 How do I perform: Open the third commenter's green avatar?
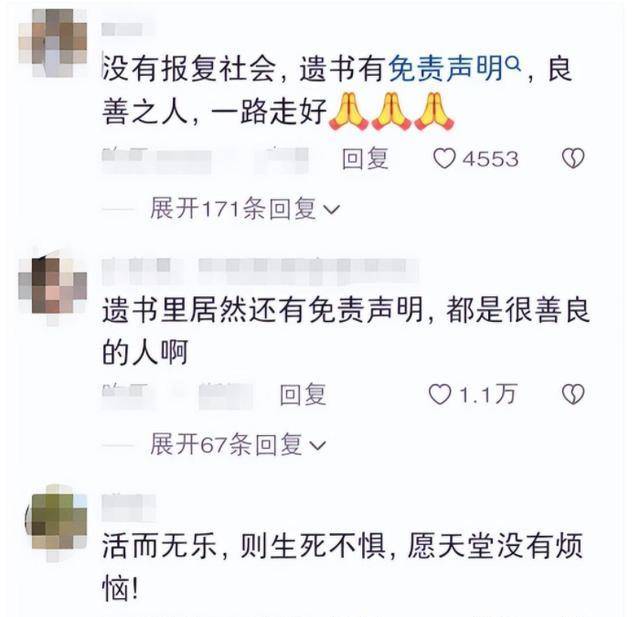pos(56,522)
